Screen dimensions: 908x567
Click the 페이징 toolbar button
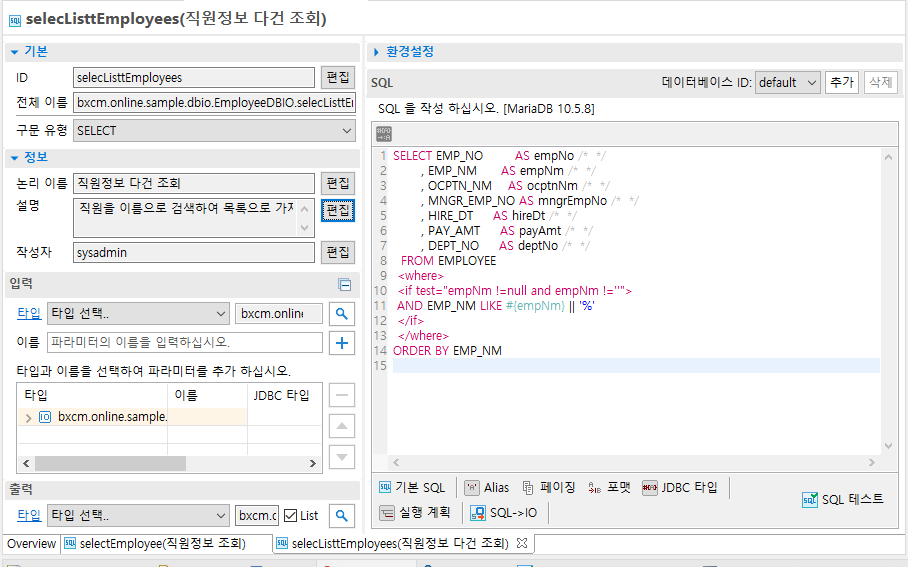[548, 487]
